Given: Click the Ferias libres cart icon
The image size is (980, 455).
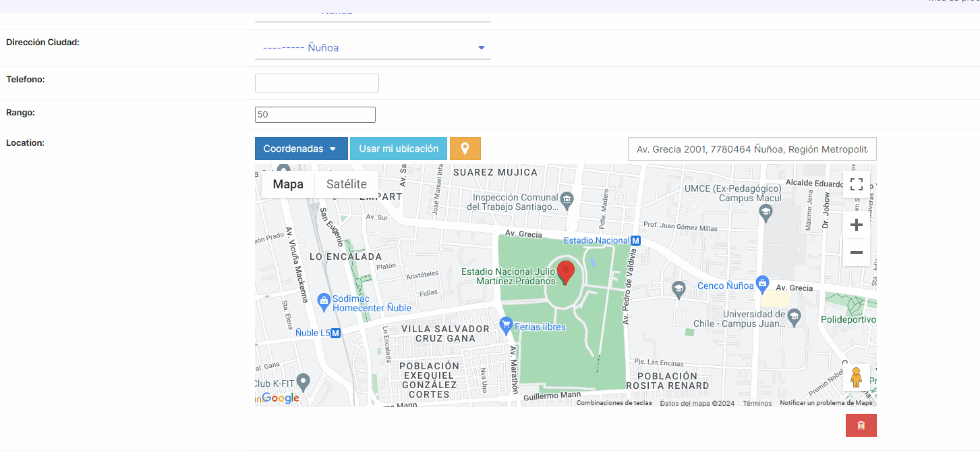Looking at the screenshot, I should 507,325.
